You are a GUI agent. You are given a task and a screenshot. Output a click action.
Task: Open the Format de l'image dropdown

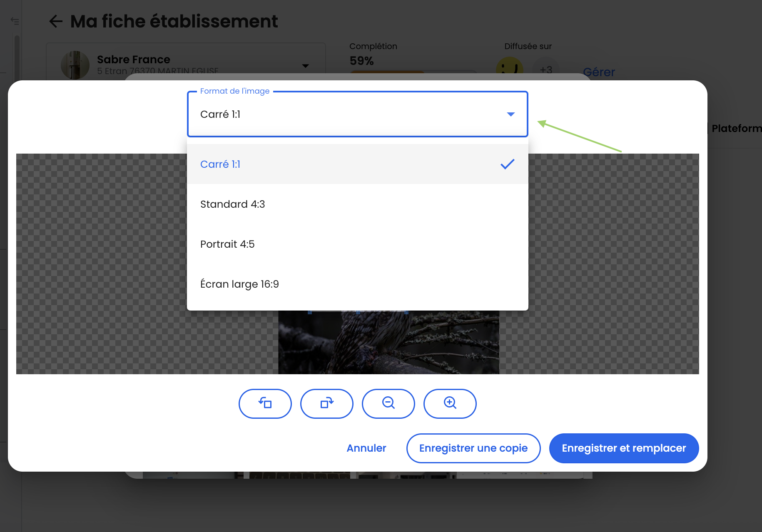tap(357, 114)
